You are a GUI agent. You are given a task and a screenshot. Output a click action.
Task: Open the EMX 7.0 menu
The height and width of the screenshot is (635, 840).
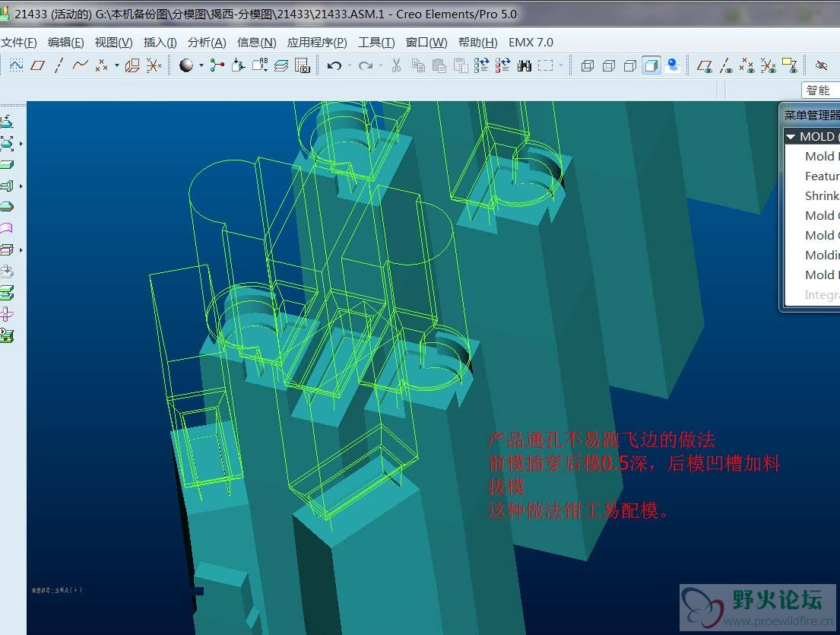[x=531, y=43]
